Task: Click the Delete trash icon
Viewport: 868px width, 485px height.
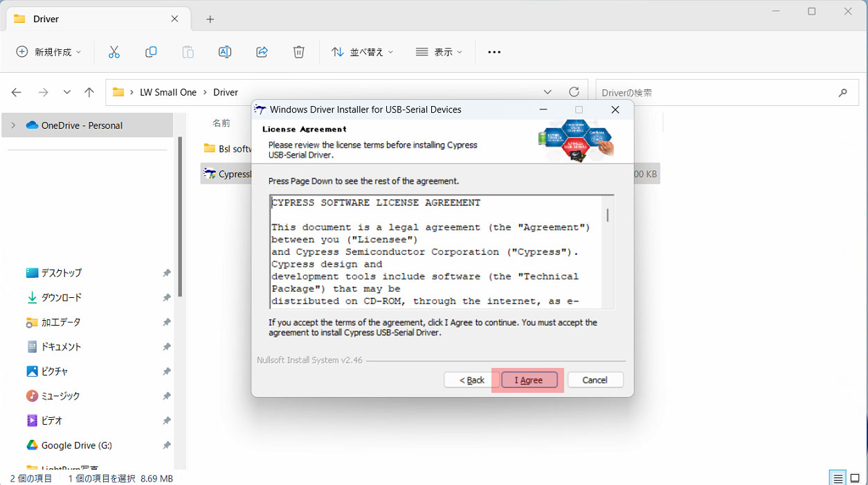Action: tap(298, 52)
